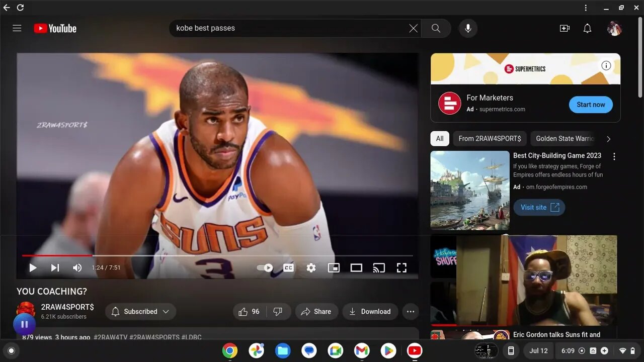The image size is (644, 362).
Task: Open Play Store from shelf
Action: coord(388,350)
